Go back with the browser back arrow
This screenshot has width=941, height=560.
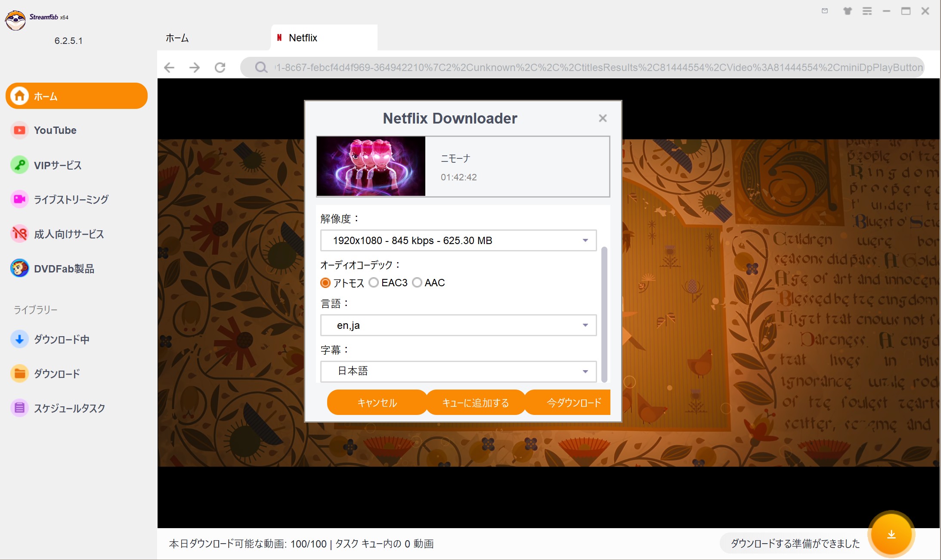tap(170, 68)
